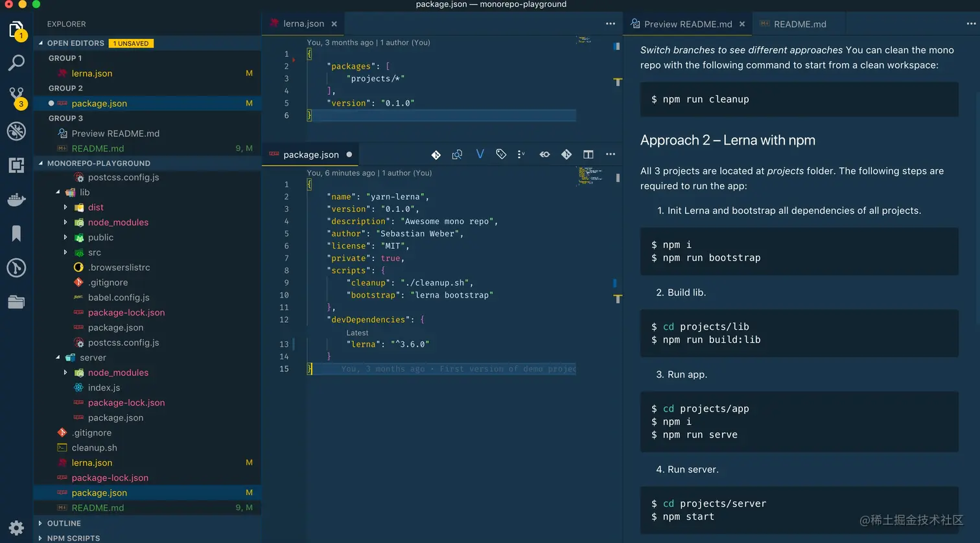The image size is (980, 543).
Task: Open the Project Manager folder icon
Action: click(16, 301)
